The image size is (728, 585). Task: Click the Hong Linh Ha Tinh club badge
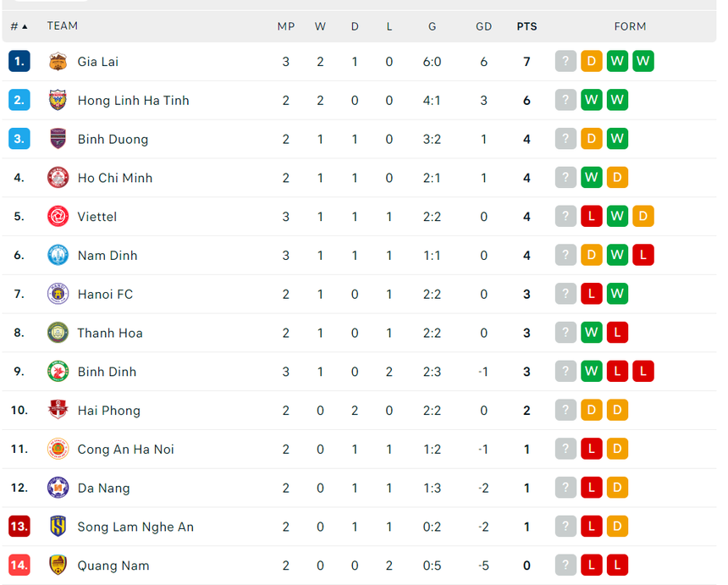[x=58, y=100]
